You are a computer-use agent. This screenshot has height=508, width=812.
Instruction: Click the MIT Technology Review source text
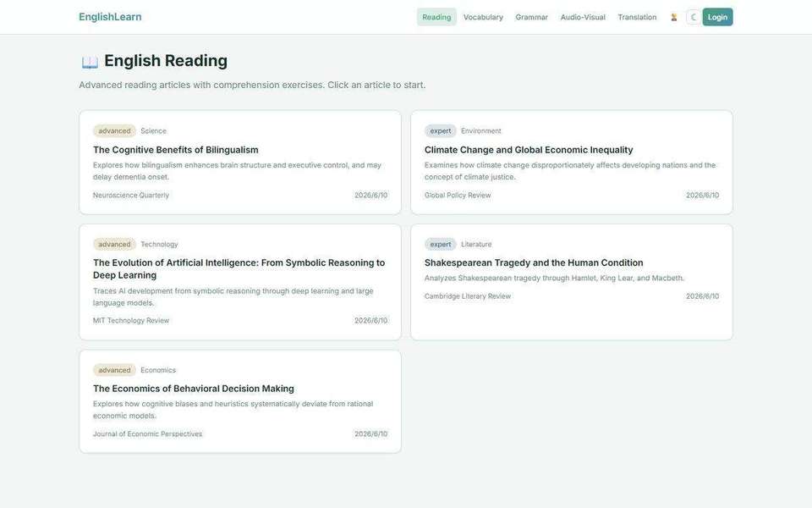131,321
